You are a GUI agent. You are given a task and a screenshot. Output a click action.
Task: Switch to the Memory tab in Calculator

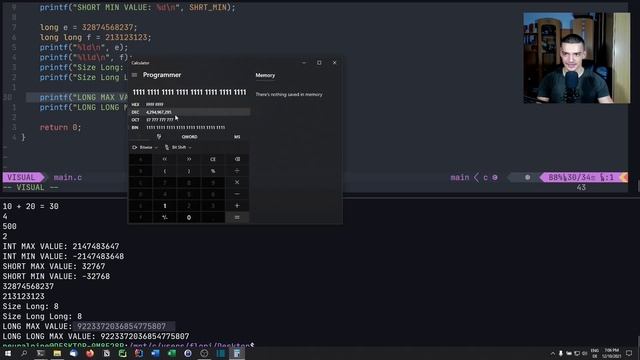(265, 76)
